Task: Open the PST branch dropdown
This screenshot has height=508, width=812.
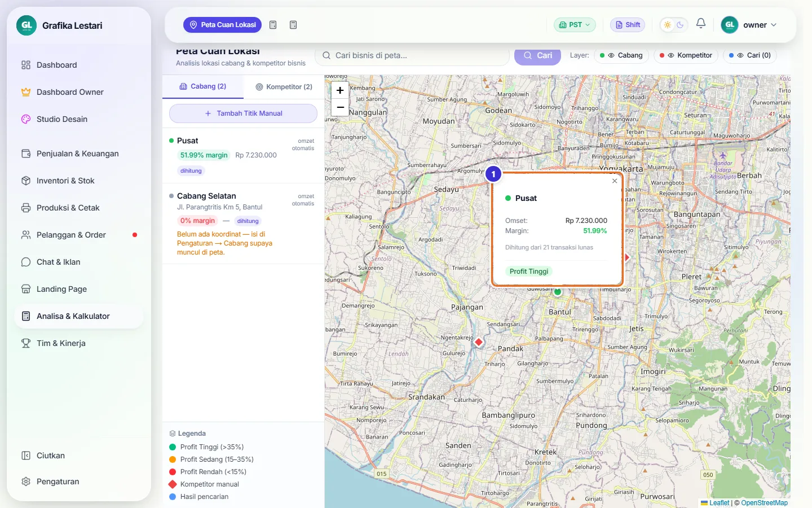Action: [575, 25]
